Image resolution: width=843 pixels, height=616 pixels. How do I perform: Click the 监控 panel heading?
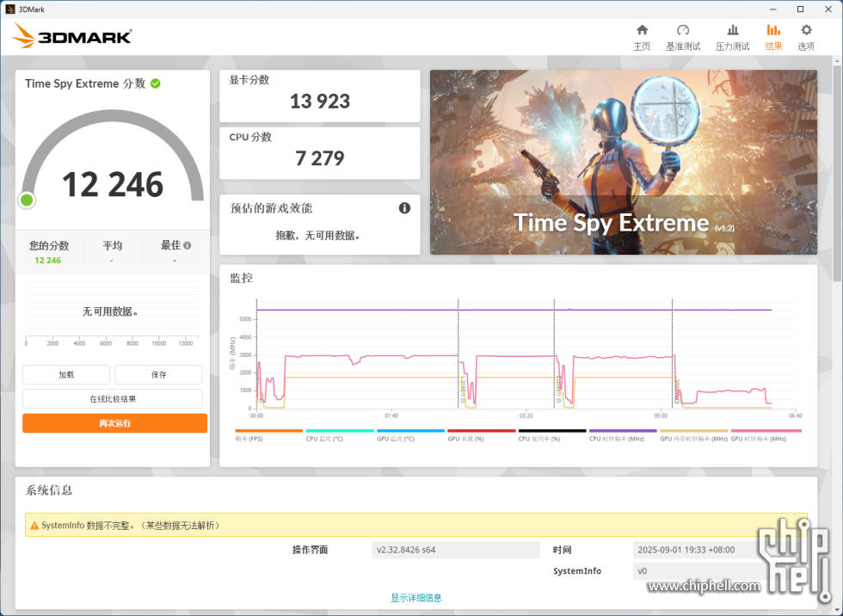[242, 278]
